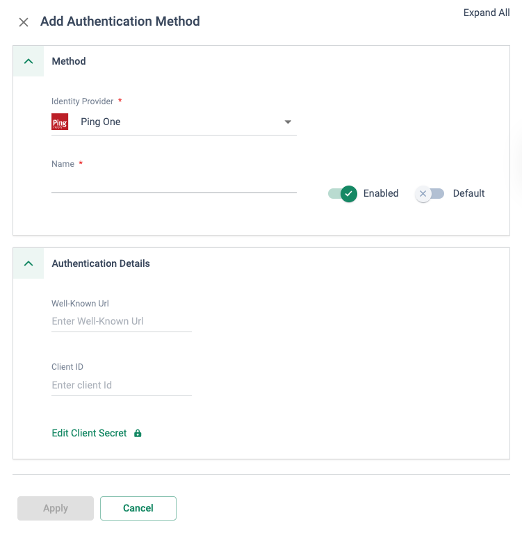Screen dimensions: 522x540
Task: Close the Add Authentication Method dialog
Action: click(x=23, y=22)
